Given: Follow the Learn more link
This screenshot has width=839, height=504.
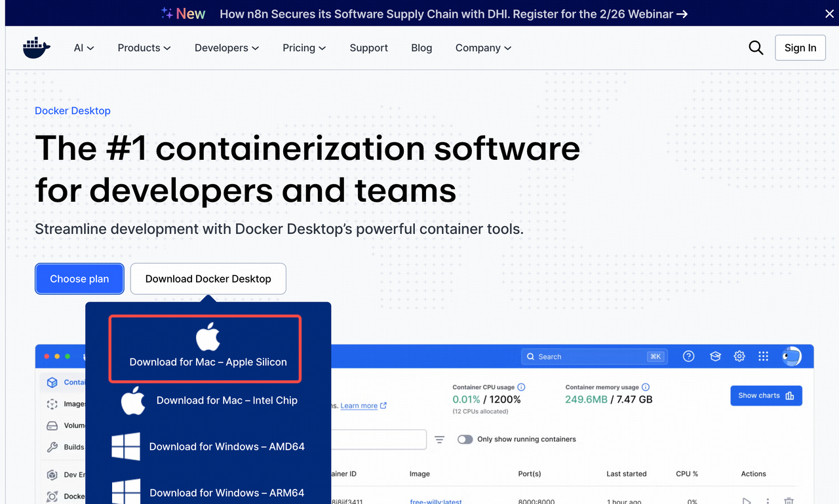Looking at the screenshot, I should point(363,406).
